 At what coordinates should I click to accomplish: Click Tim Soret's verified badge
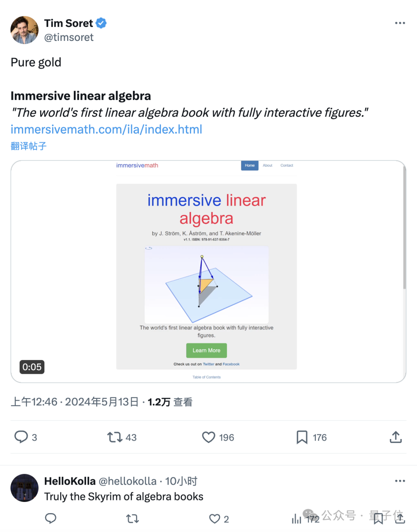(x=101, y=23)
